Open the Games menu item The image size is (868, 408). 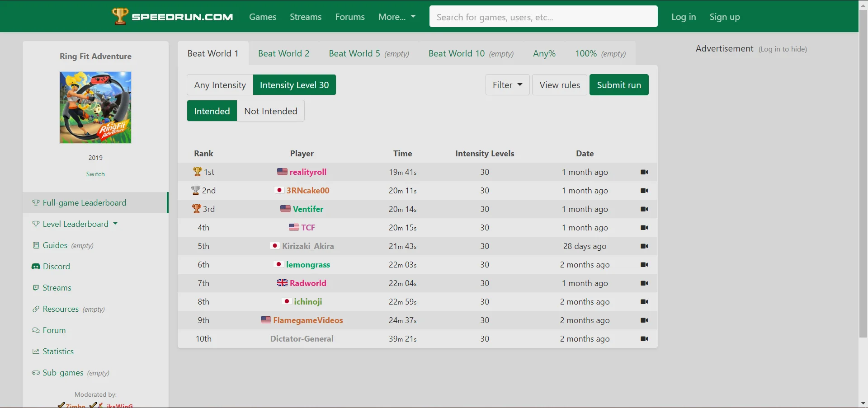click(263, 17)
